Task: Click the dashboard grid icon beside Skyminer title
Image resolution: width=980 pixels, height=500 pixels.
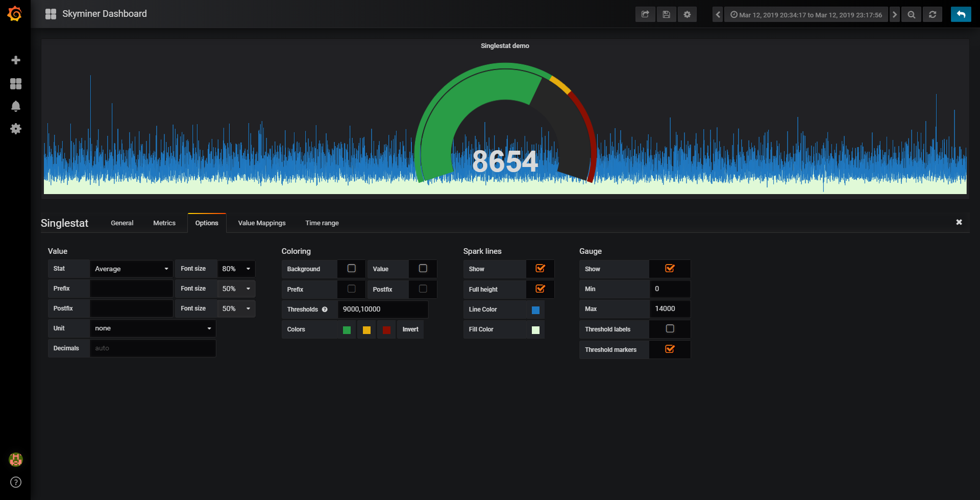Action: [51, 14]
